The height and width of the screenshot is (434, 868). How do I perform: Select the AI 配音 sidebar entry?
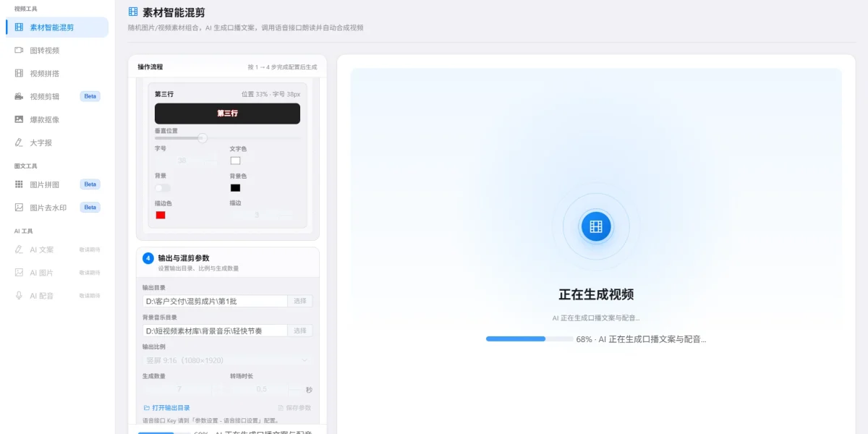pos(57,296)
